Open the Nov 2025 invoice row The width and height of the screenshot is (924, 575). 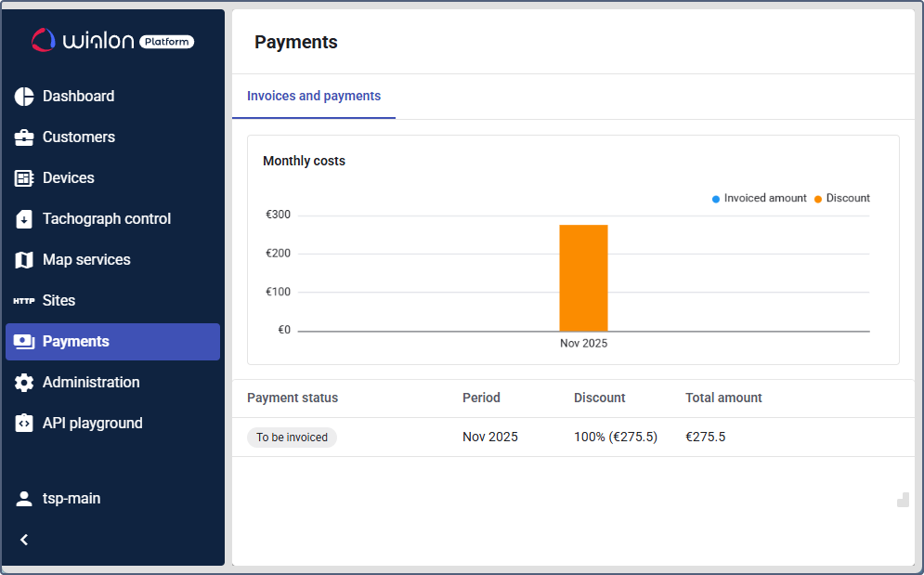(490, 438)
